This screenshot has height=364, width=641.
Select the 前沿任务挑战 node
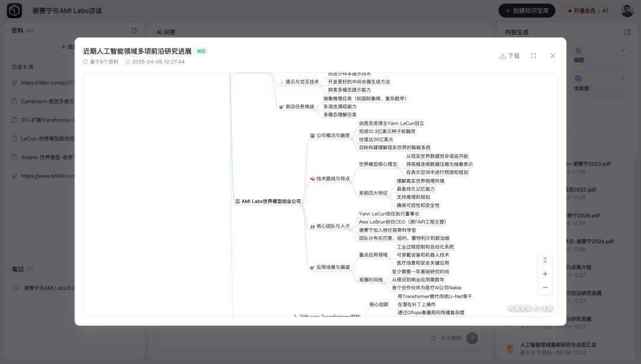tap(297, 107)
